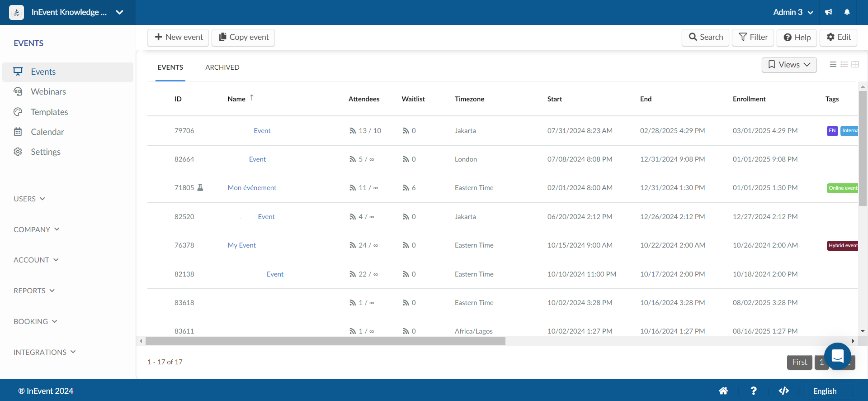This screenshot has height=401, width=868.
Task: Open the Mon événement event link
Action: 252,188
